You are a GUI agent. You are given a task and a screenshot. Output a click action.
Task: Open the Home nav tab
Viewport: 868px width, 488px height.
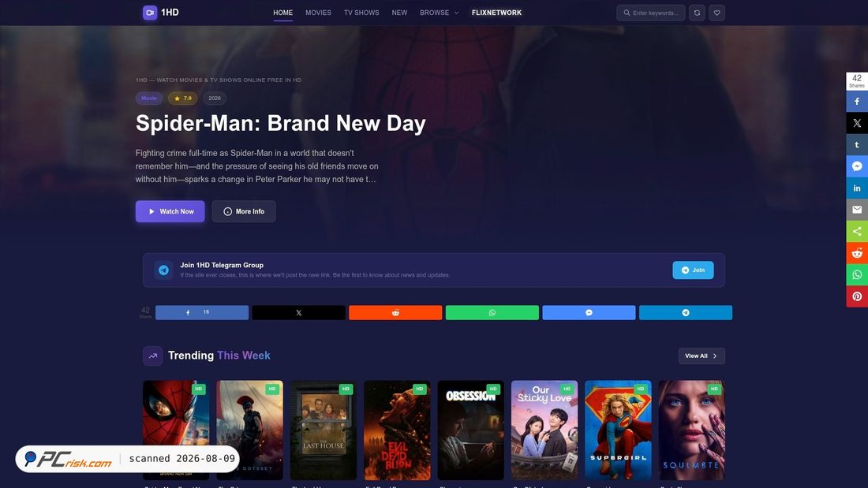pos(282,13)
